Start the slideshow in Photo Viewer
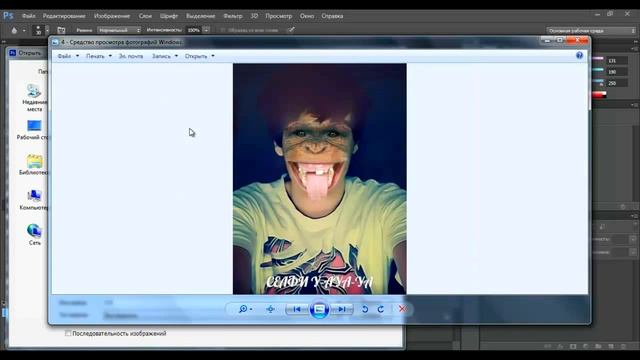Image resolution: width=640 pixels, height=360 pixels. pyautogui.click(x=319, y=309)
